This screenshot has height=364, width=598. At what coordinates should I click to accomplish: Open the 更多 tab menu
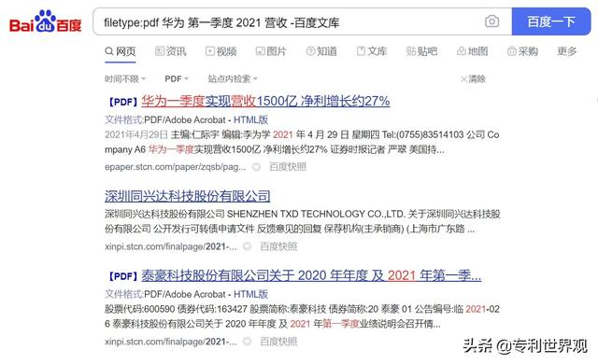(567, 51)
